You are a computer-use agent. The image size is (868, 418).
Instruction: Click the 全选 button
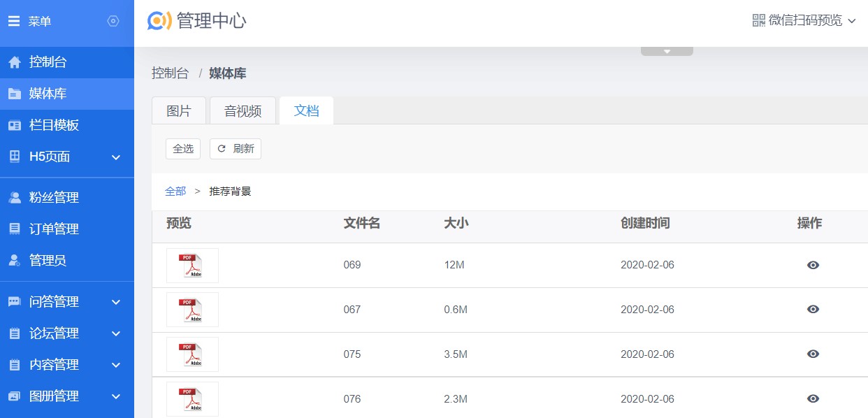183,149
